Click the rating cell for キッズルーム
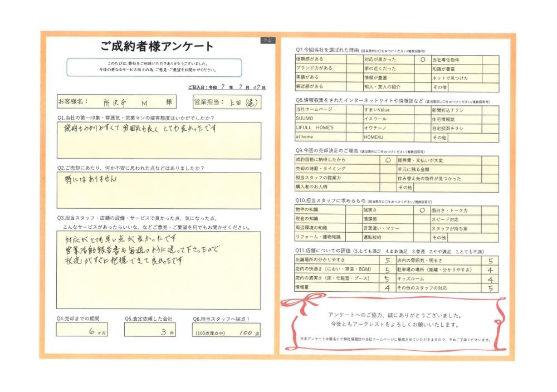 [x=490, y=280]
